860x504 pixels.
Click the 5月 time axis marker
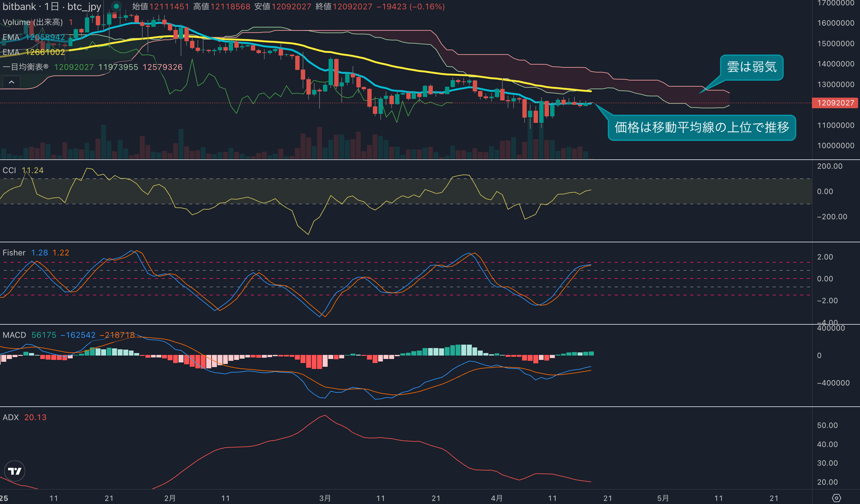[x=663, y=498]
